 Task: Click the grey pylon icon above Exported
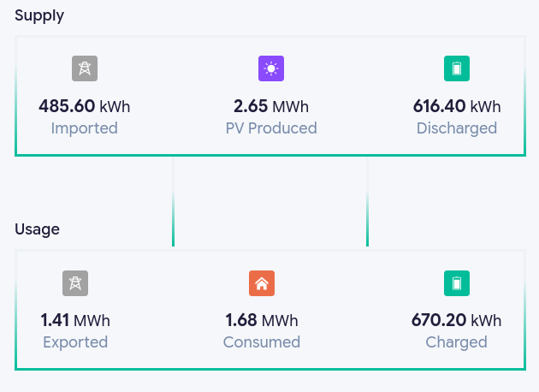[x=75, y=283]
